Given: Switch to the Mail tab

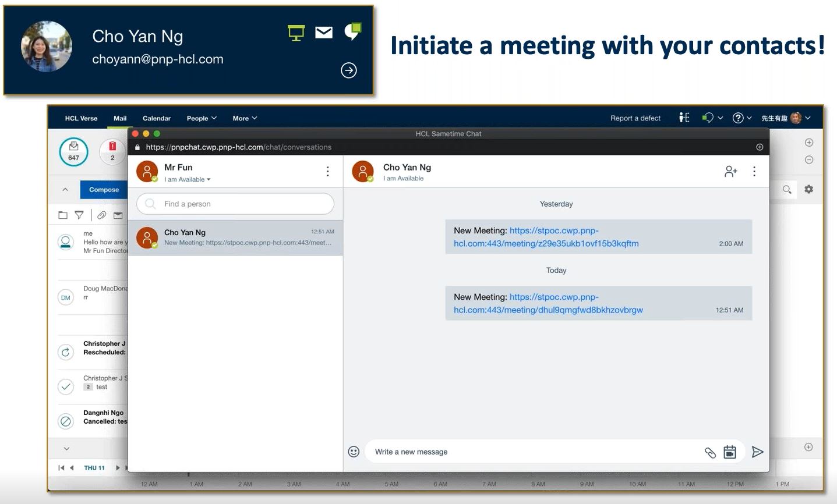Looking at the screenshot, I should 120,118.
